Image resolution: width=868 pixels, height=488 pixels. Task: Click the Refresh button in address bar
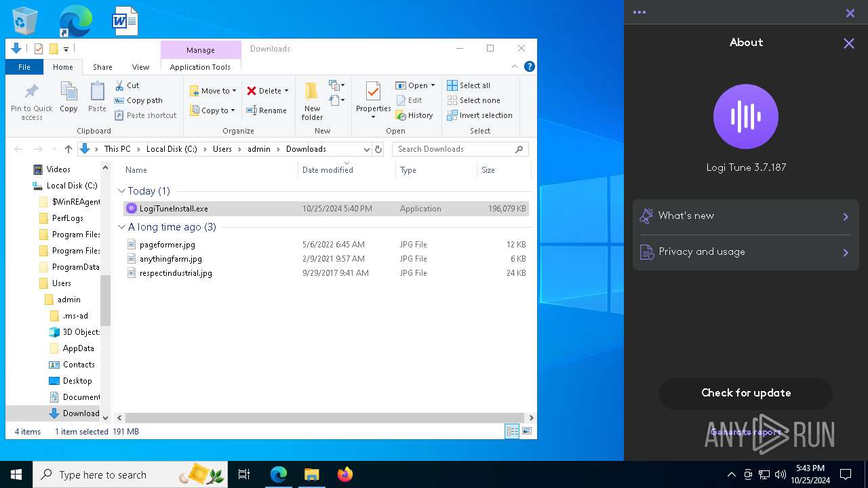378,149
